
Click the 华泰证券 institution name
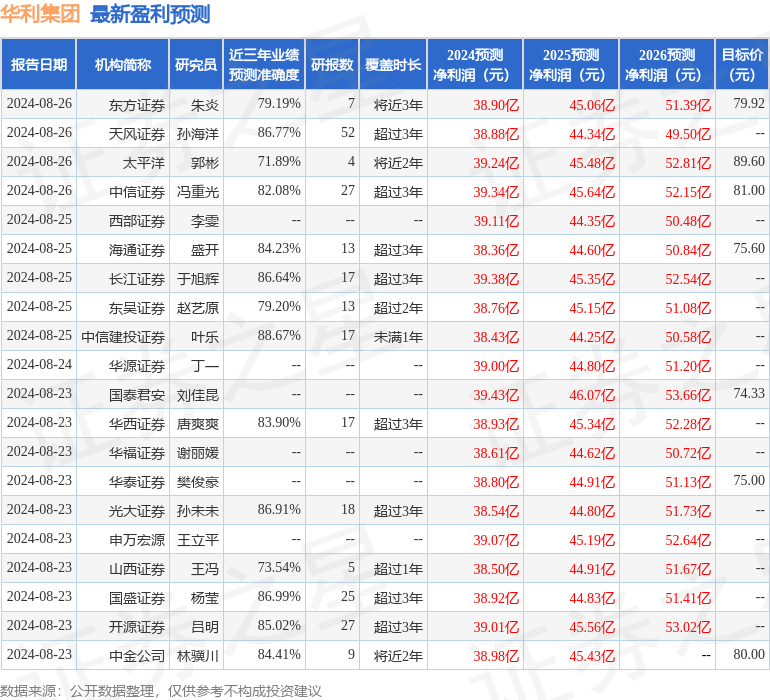137,482
